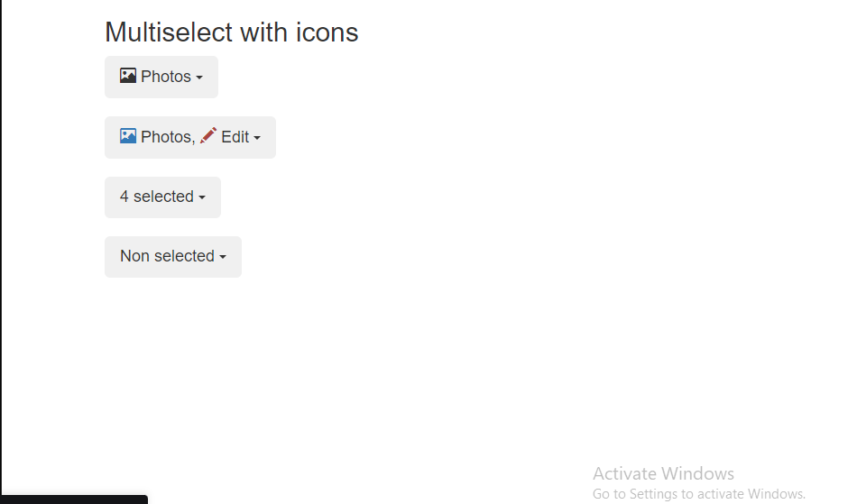Click the "Multiselect with icons" heading

point(232,32)
